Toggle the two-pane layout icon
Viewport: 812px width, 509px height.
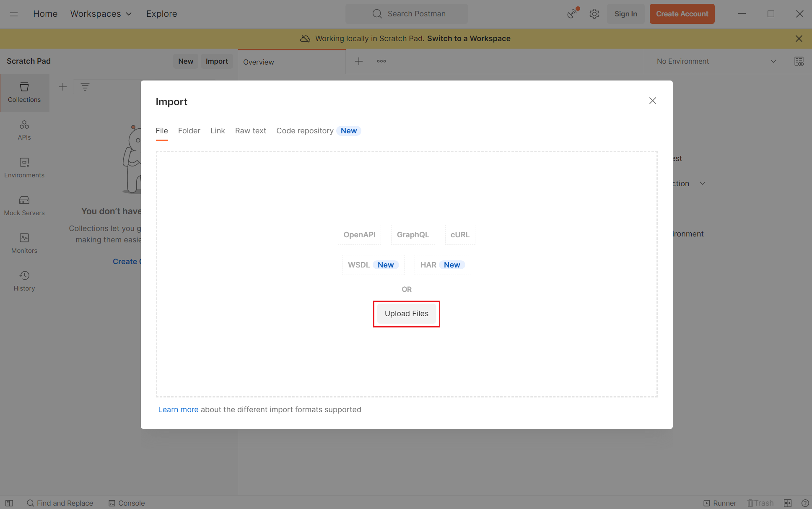point(788,503)
